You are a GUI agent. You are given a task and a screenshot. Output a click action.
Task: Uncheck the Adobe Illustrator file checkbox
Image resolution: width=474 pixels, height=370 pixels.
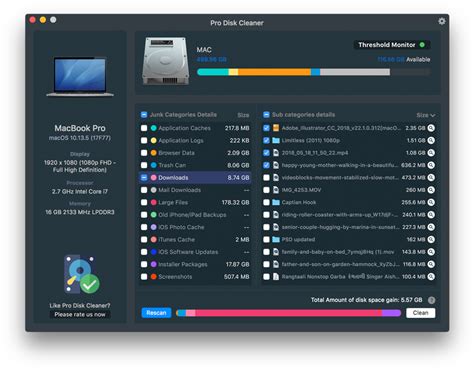266,128
